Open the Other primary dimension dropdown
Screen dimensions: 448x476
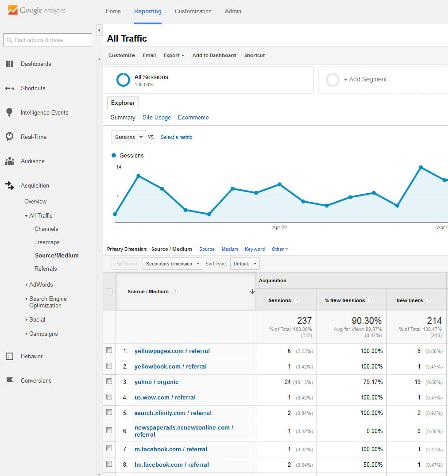[280, 249]
